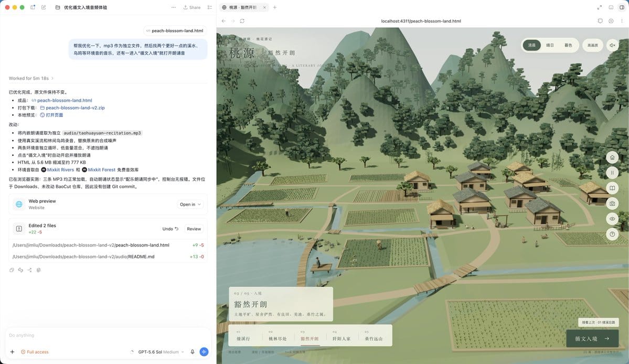Click the target icon in preview toolbar
Screen dimensions: 629x364
611,21
